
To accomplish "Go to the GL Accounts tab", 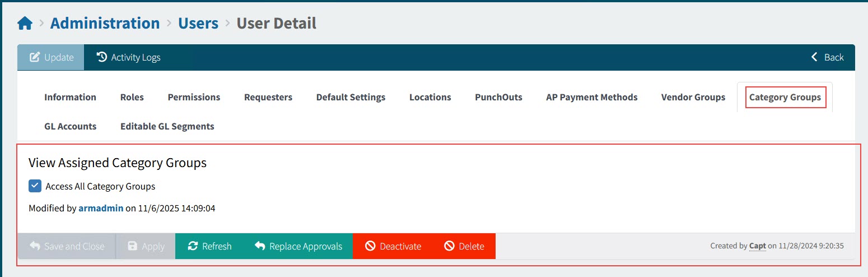I will (x=70, y=126).
